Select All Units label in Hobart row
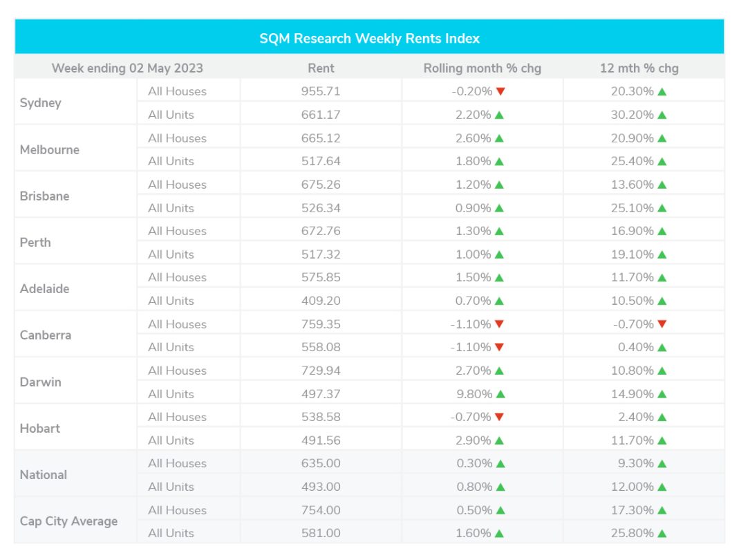 pyautogui.click(x=171, y=440)
